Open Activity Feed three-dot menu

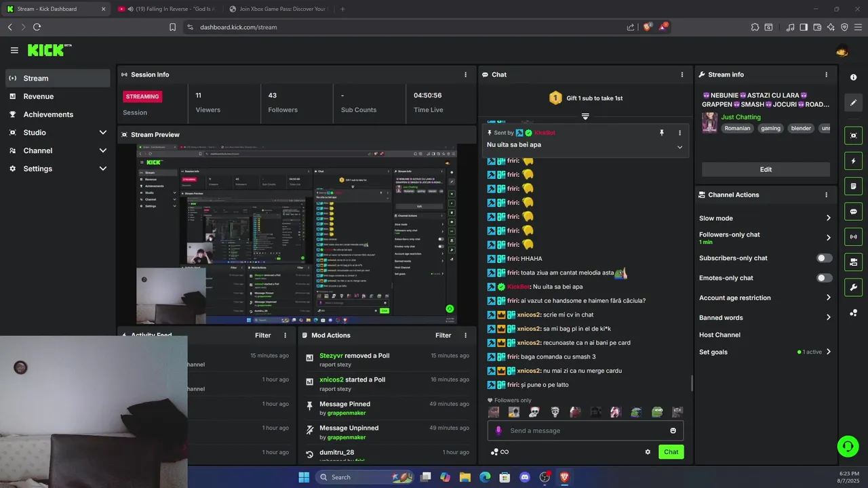click(285, 335)
